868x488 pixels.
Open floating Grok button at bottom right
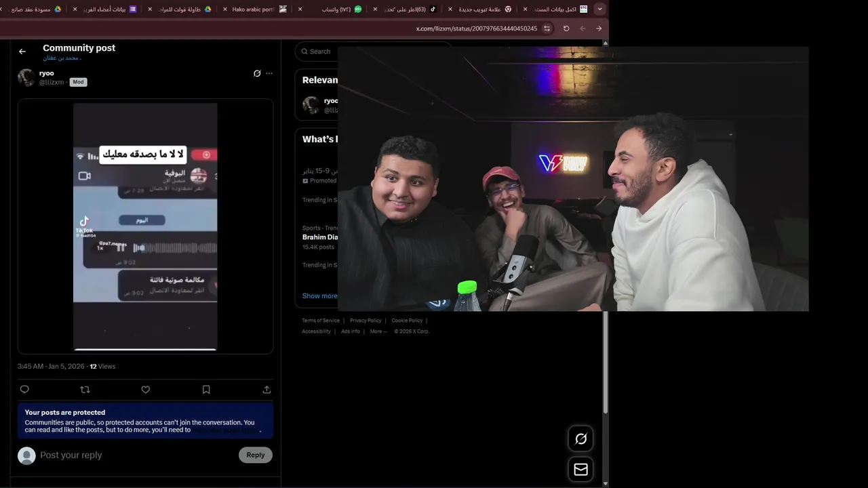coord(580,439)
